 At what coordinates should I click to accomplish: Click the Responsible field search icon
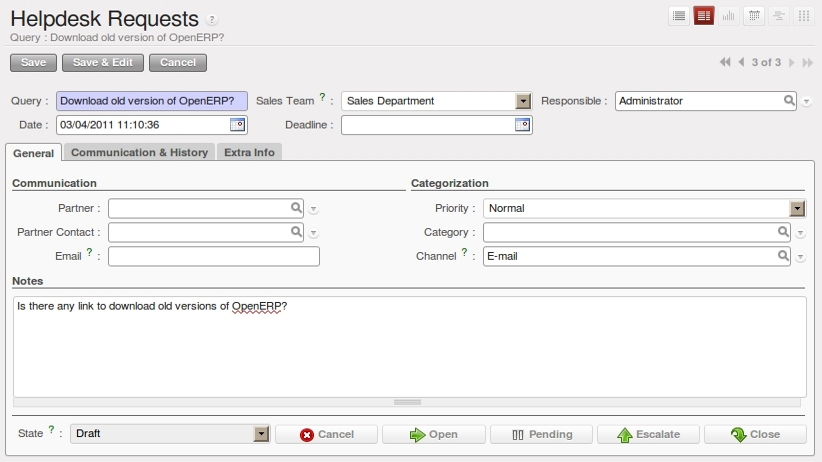788,101
